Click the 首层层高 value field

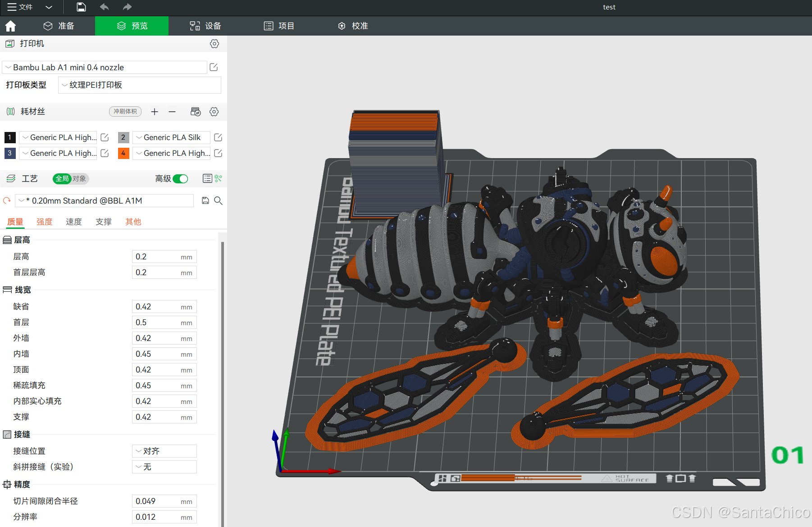[164, 273]
